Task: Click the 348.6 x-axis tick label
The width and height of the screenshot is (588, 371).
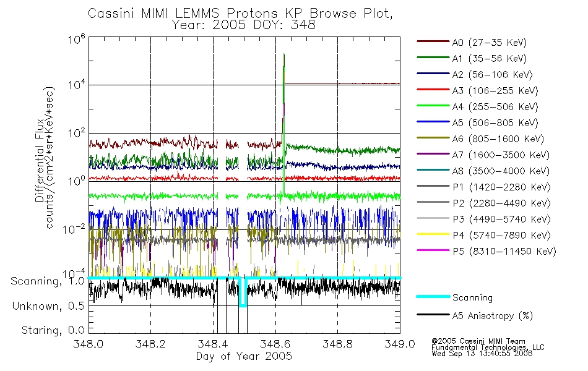Action: pos(275,344)
